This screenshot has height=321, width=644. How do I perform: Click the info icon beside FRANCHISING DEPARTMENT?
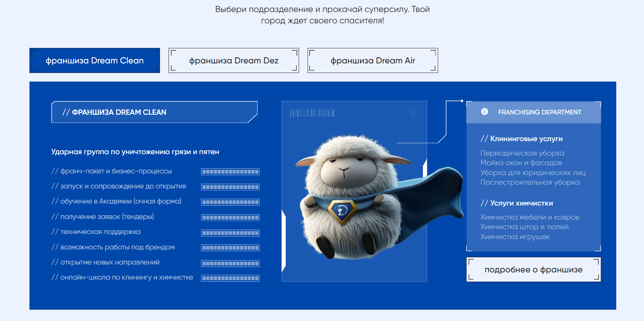tap(484, 112)
